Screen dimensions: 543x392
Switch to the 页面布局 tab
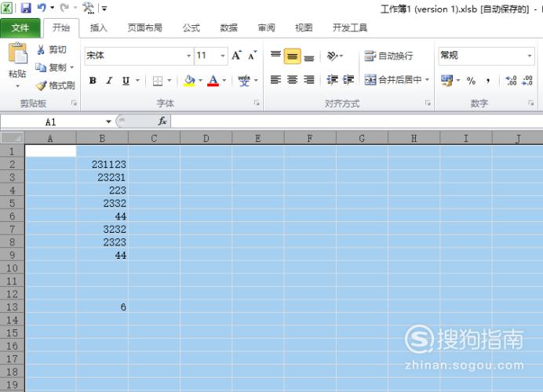[x=144, y=27]
